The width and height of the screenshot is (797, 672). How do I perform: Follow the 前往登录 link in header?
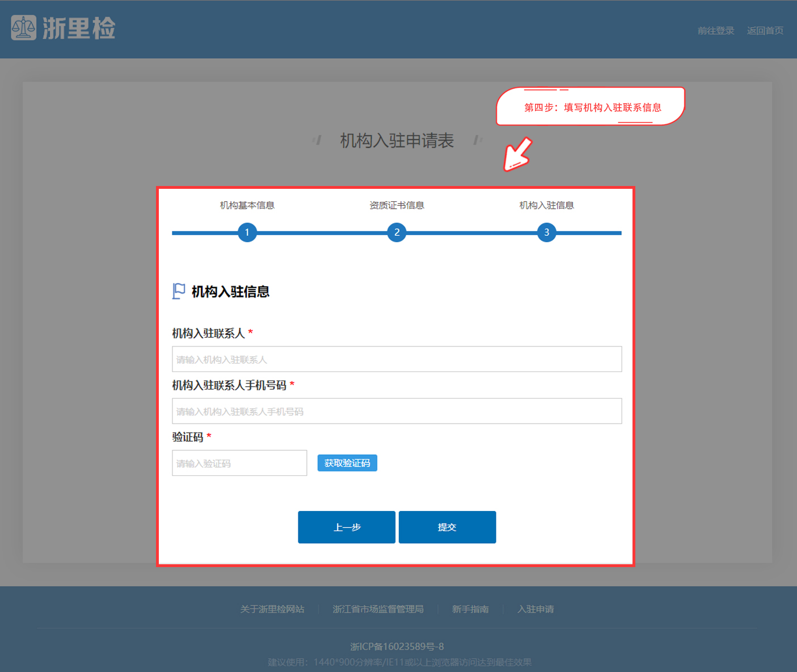pyautogui.click(x=716, y=31)
